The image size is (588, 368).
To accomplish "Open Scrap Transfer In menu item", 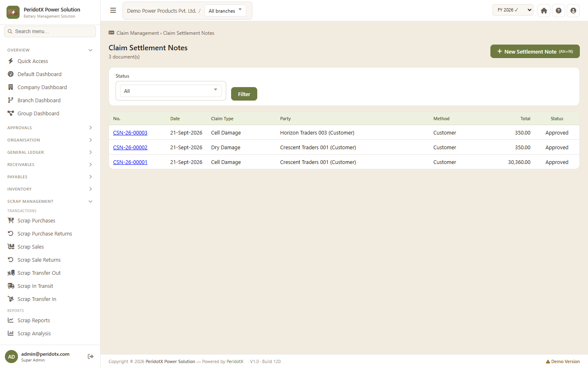I will (50, 299).
